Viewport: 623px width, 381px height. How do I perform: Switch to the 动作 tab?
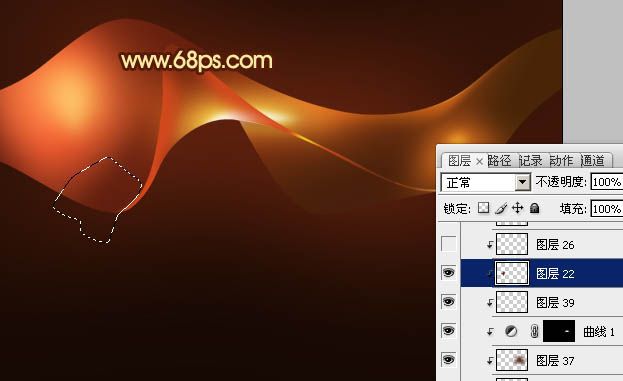click(561, 161)
